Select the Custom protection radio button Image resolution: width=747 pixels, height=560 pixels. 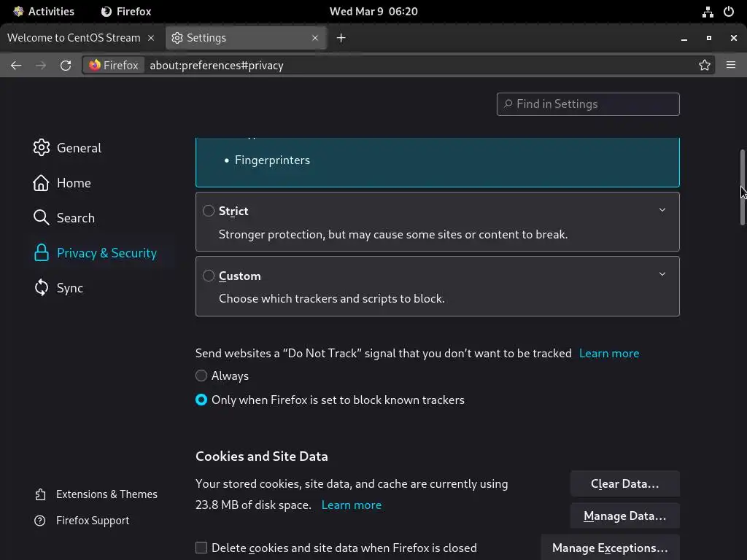point(209,276)
